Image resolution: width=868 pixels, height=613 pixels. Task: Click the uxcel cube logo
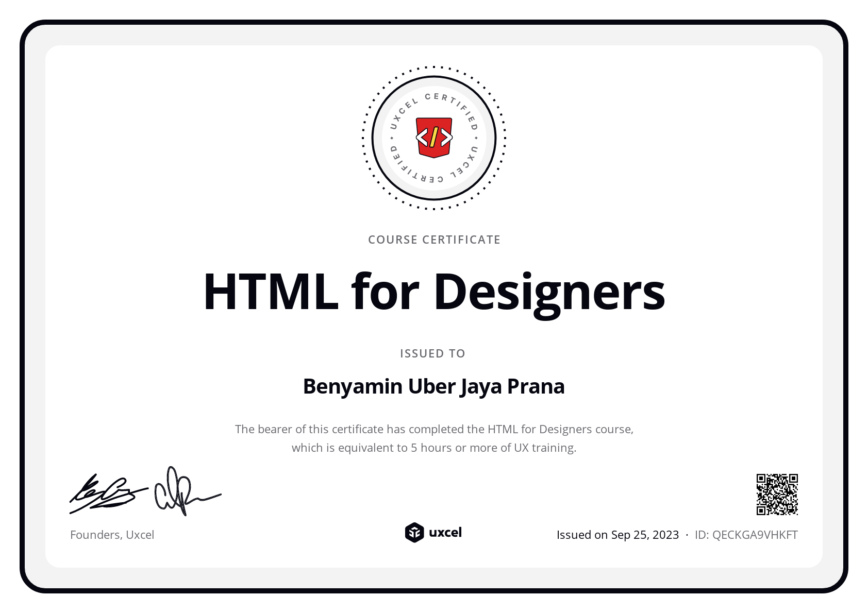click(414, 533)
